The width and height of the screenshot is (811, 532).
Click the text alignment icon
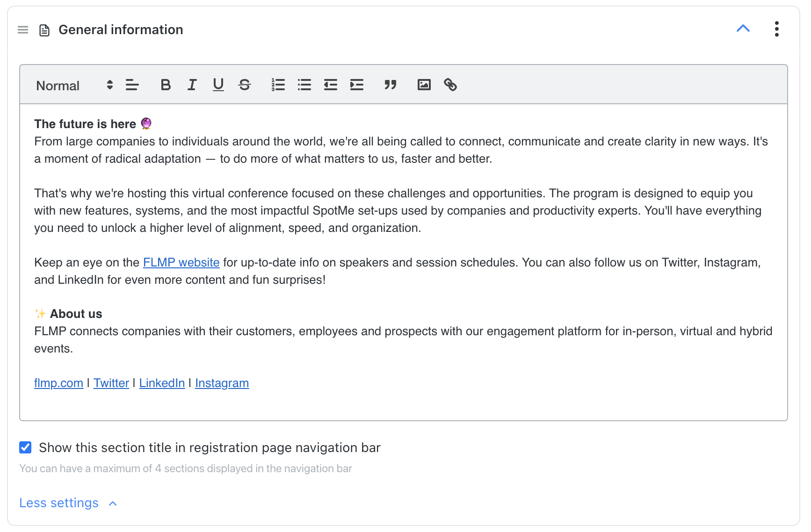click(132, 85)
